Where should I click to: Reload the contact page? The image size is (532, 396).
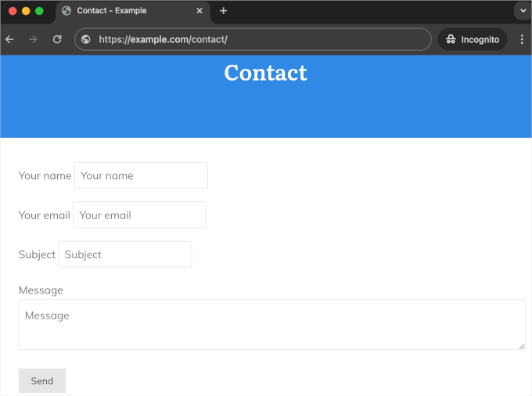click(57, 39)
